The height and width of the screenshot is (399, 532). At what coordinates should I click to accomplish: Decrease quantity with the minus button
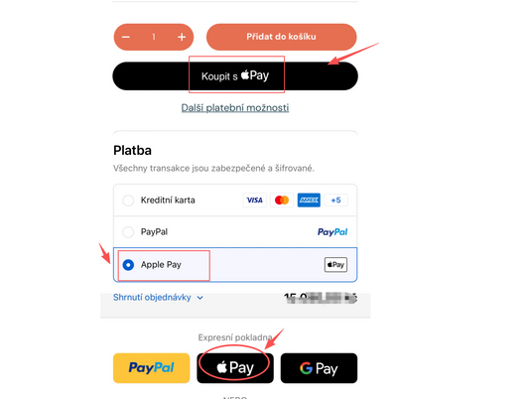tap(126, 37)
